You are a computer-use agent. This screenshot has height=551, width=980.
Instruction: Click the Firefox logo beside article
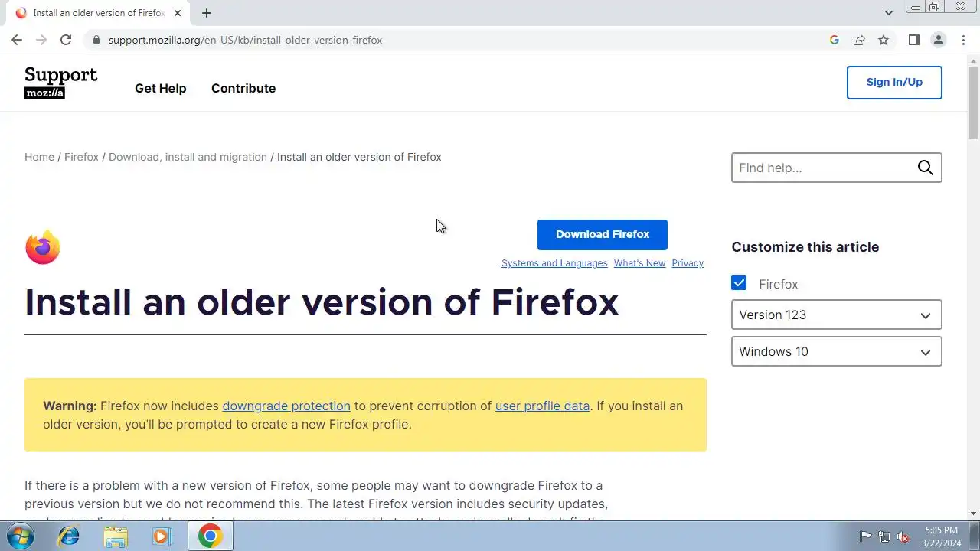tap(43, 246)
